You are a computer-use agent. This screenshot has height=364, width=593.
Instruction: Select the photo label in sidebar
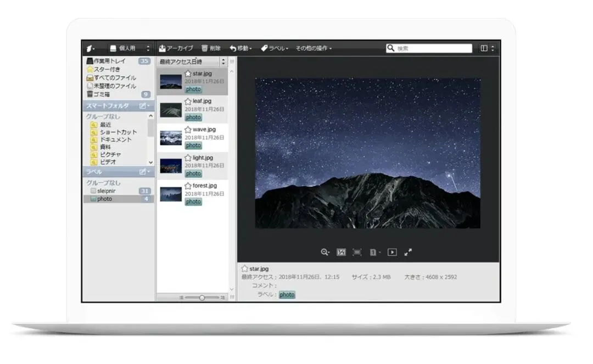point(118,199)
